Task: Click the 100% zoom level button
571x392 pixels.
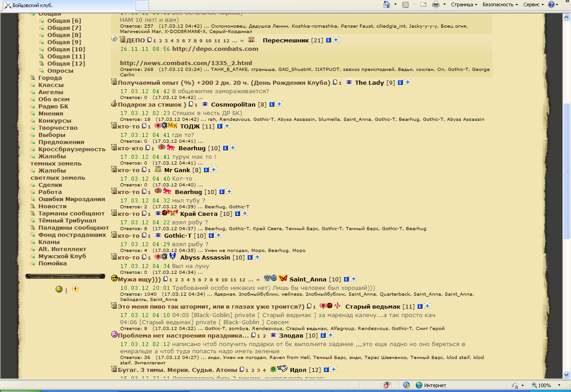Action: 541,385
